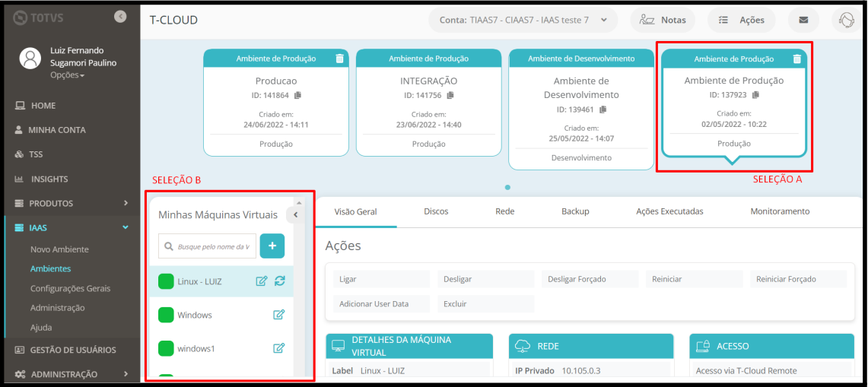Focus the virtual machine search field
The width and height of the screenshot is (868, 387).
click(208, 246)
